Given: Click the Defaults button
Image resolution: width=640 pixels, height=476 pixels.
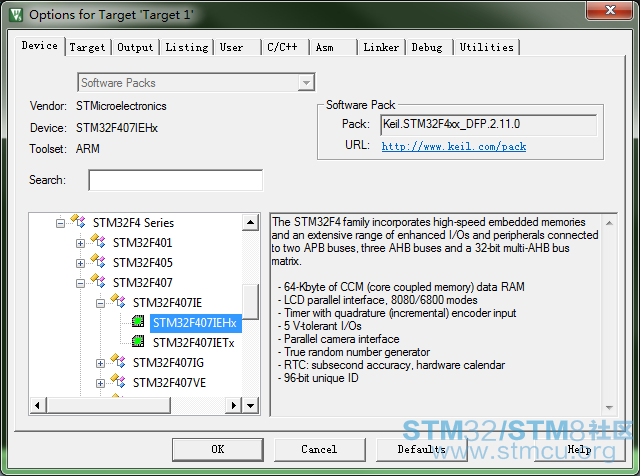Looking at the screenshot, I should pos(421,449).
